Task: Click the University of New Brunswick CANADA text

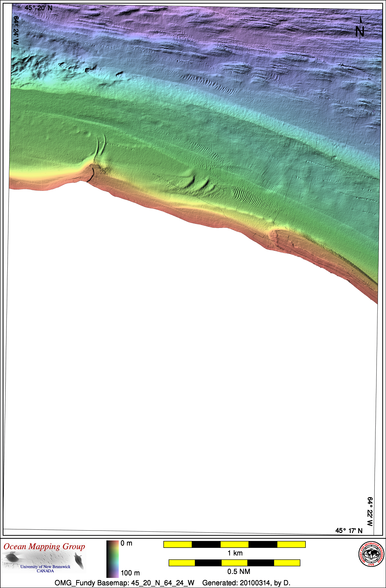Action: (45, 569)
